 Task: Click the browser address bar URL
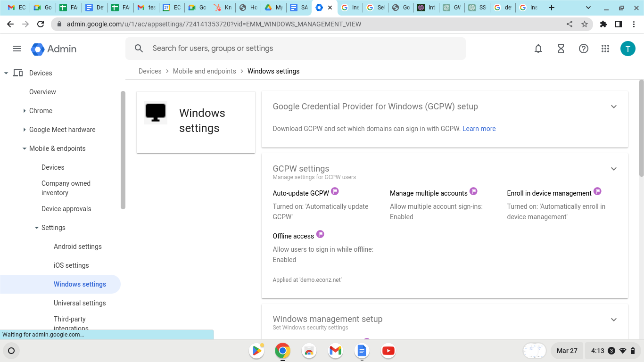tap(214, 24)
